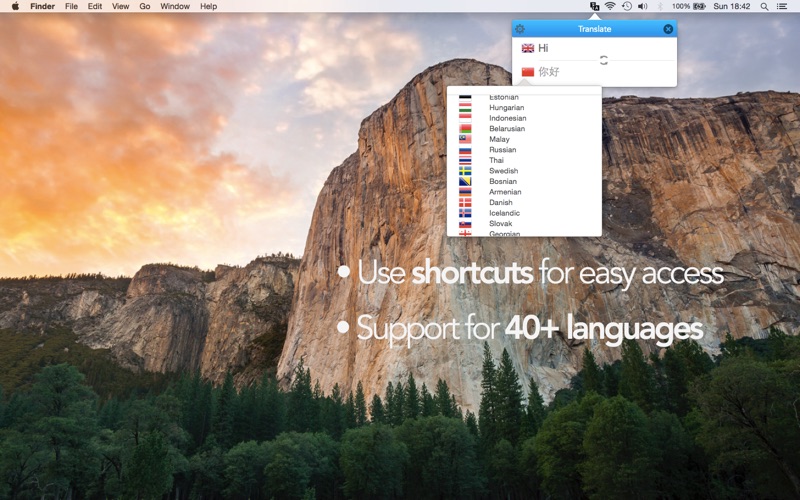Close the Translate popup
This screenshot has width=800, height=500.
[668, 29]
